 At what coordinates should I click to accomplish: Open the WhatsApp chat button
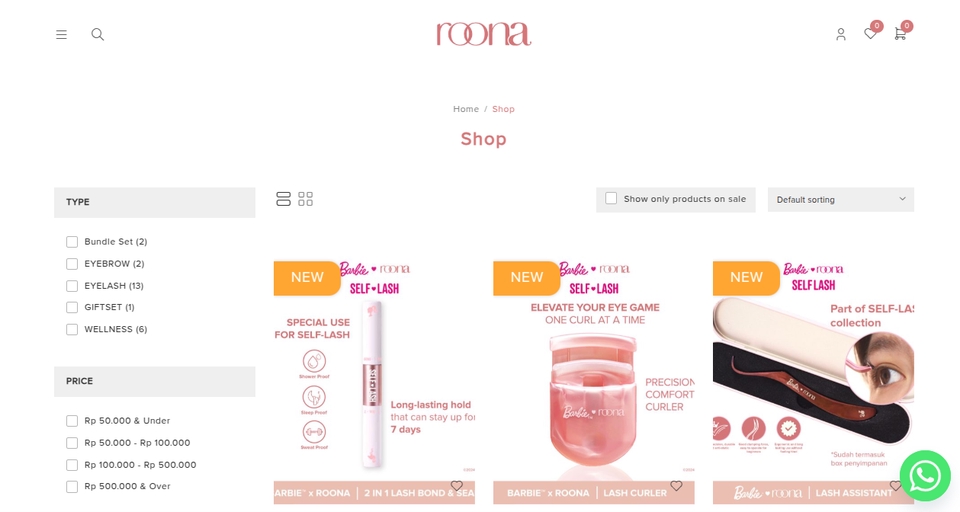[924, 476]
